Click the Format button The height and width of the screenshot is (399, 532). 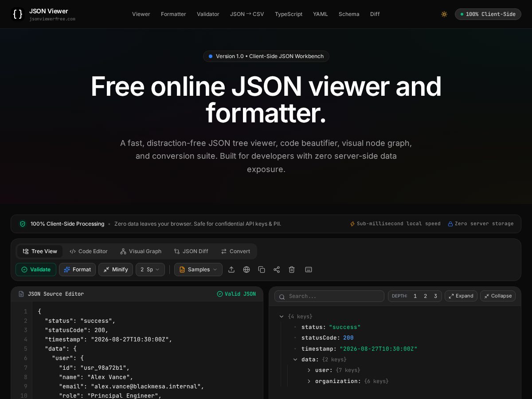(77, 270)
